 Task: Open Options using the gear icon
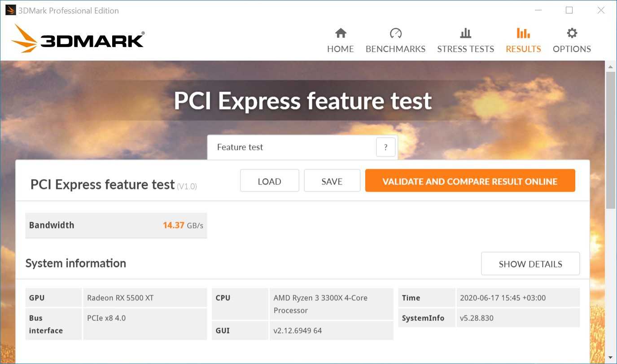click(572, 33)
